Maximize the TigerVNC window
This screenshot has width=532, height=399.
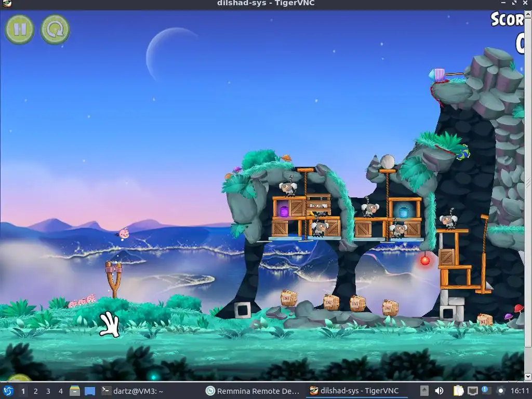(x=514, y=3)
